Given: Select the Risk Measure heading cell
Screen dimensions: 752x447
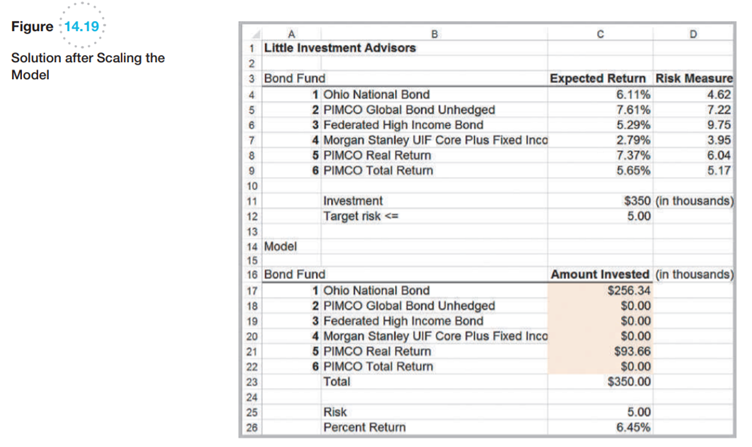Looking at the screenshot, I should pyautogui.click(x=695, y=78).
